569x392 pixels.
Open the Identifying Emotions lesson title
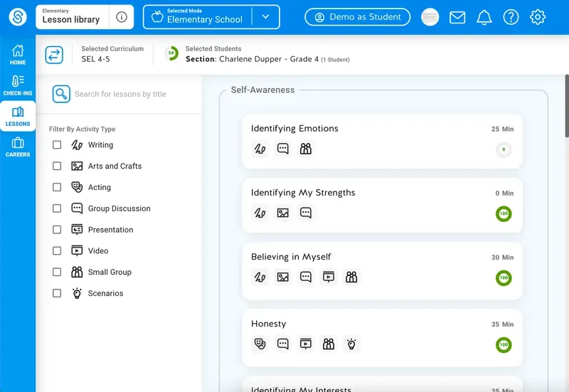tap(294, 129)
